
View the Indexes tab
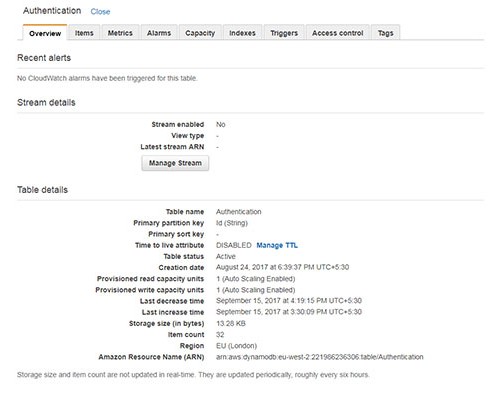point(242,33)
